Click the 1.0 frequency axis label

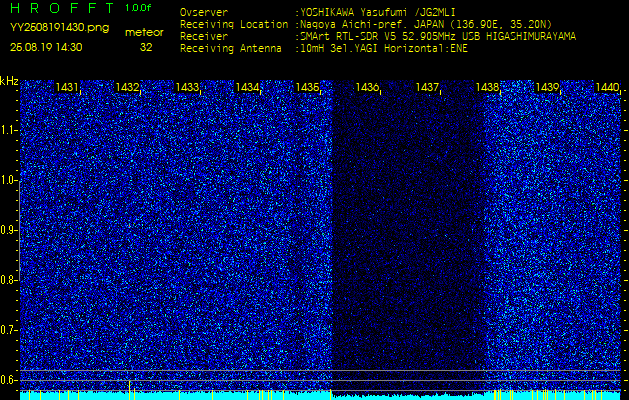(6, 181)
